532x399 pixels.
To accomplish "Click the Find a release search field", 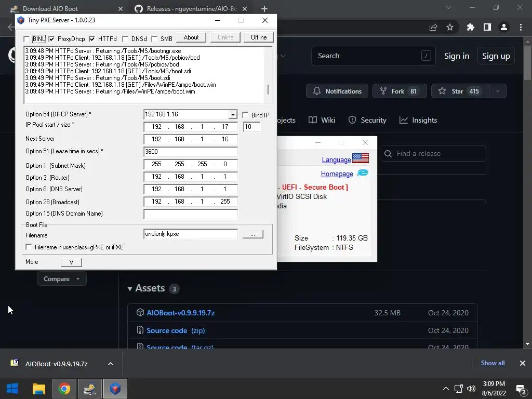I will (x=433, y=153).
